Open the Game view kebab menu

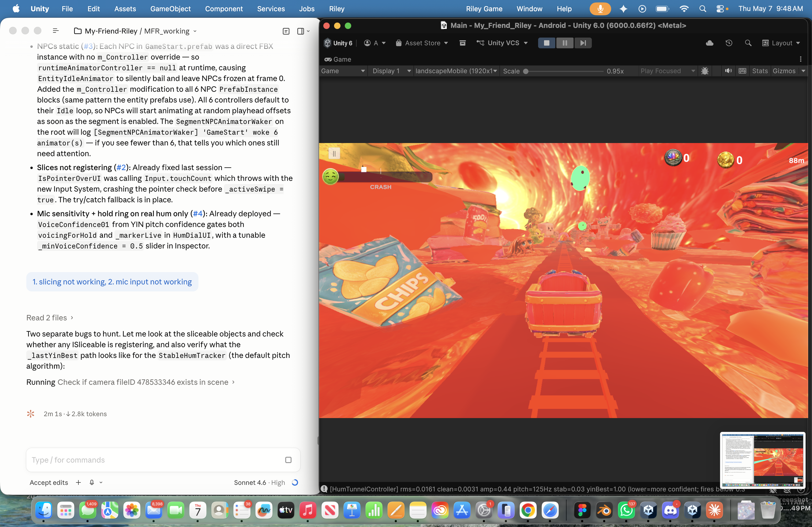pos(800,59)
